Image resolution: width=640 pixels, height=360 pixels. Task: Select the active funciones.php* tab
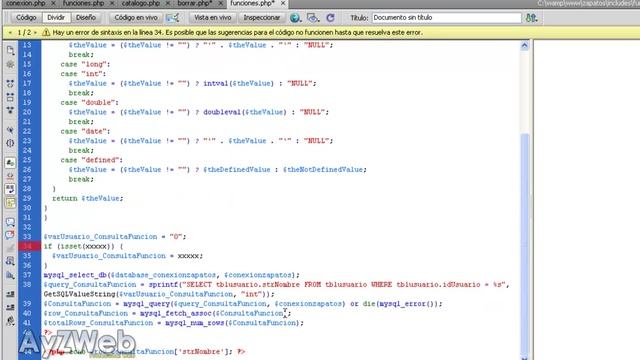pos(252,3)
